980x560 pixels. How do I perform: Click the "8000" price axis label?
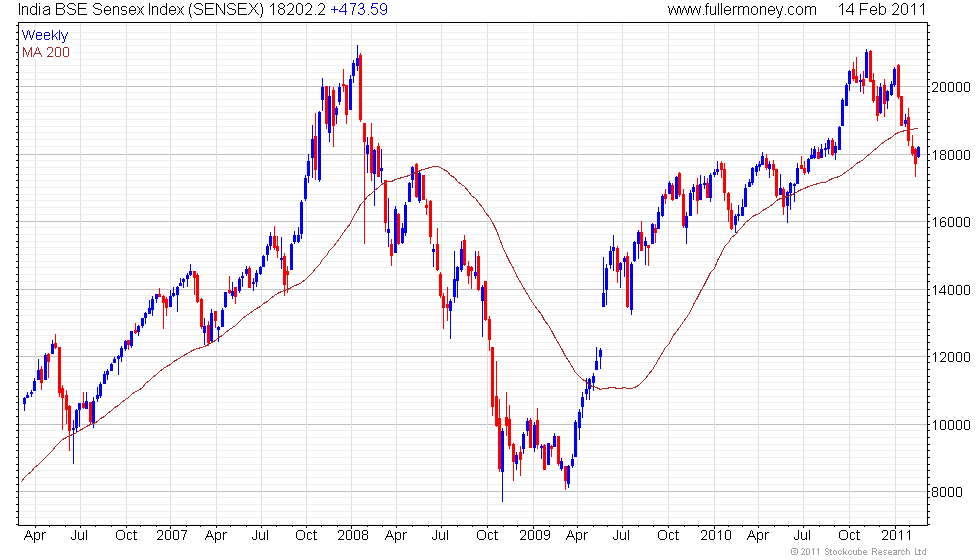click(x=947, y=492)
